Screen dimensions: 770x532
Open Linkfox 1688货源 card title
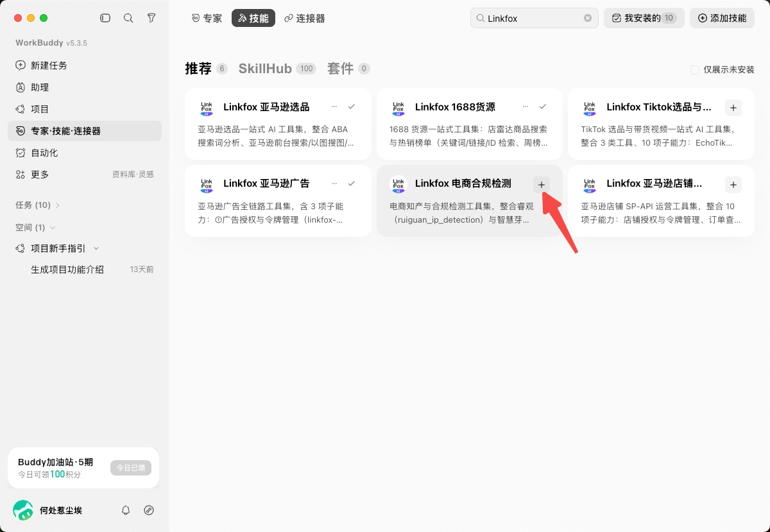[x=455, y=107]
